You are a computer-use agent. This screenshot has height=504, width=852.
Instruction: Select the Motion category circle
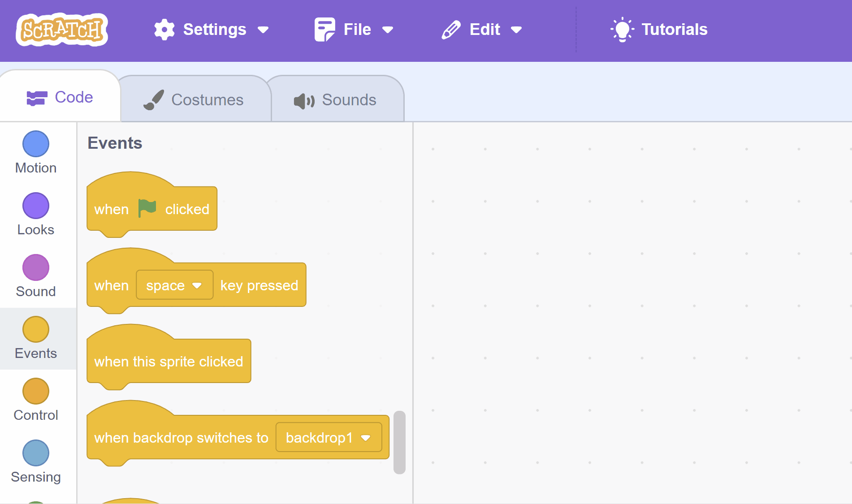coord(36,144)
